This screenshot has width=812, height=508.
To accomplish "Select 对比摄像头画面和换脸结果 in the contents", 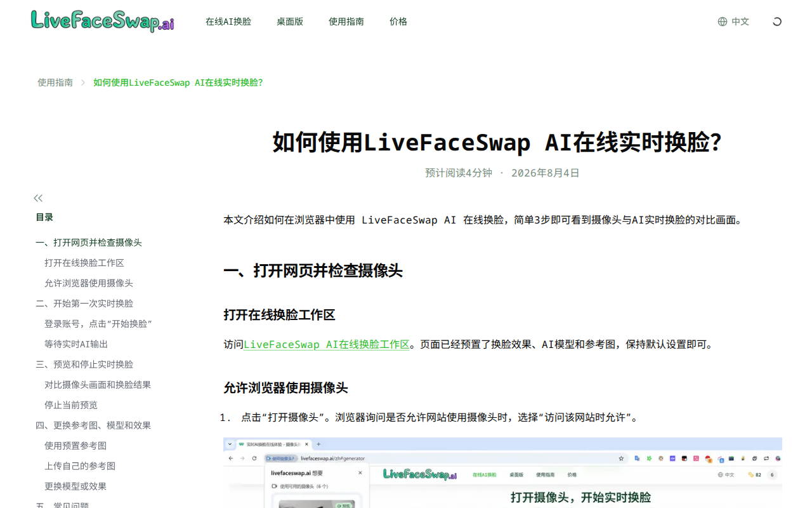I will pyautogui.click(x=98, y=385).
